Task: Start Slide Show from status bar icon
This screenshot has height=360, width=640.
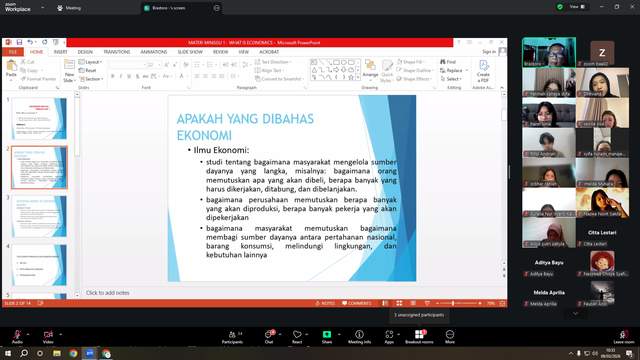Action: click(x=427, y=303)
